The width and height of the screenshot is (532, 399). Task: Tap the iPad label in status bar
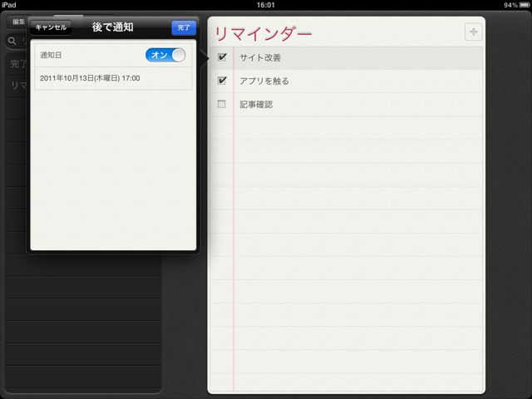[9, 5]
